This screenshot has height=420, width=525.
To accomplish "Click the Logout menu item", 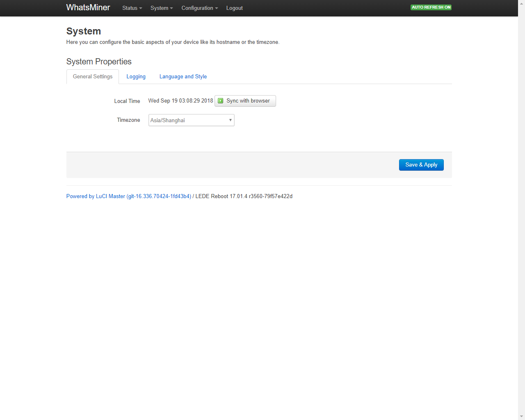I will 235,8.
